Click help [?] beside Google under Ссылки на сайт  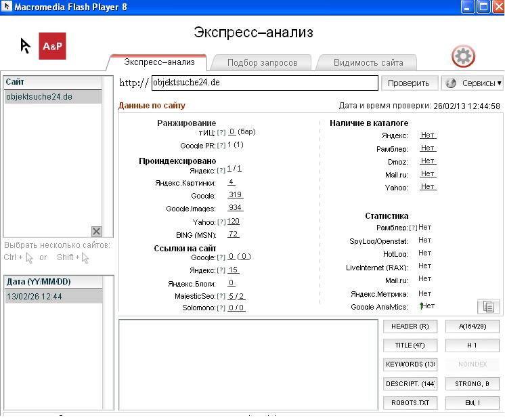coord(221,257)
